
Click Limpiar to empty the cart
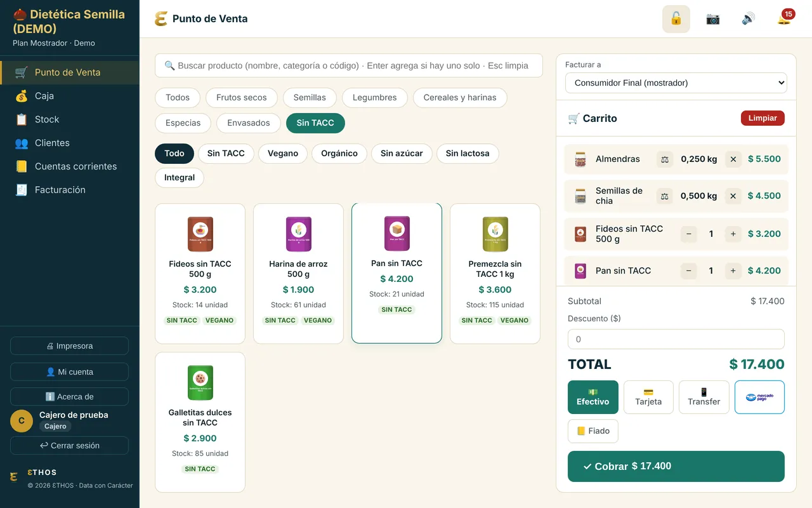tap(763, 118)
